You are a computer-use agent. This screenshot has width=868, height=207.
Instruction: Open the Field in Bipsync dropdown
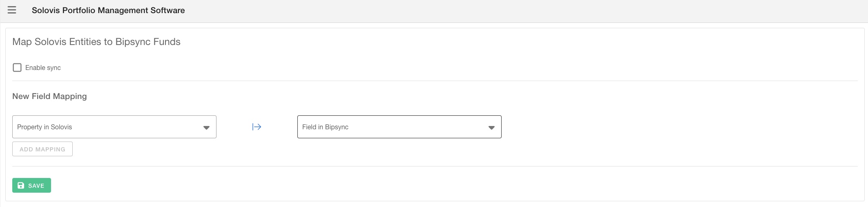399,127
